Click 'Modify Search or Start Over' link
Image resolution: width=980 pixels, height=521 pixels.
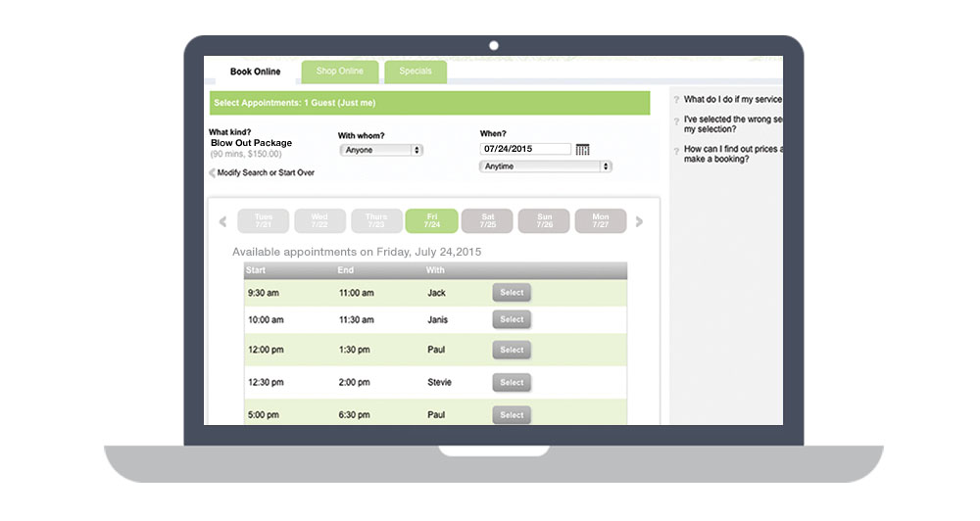point(266,173)
